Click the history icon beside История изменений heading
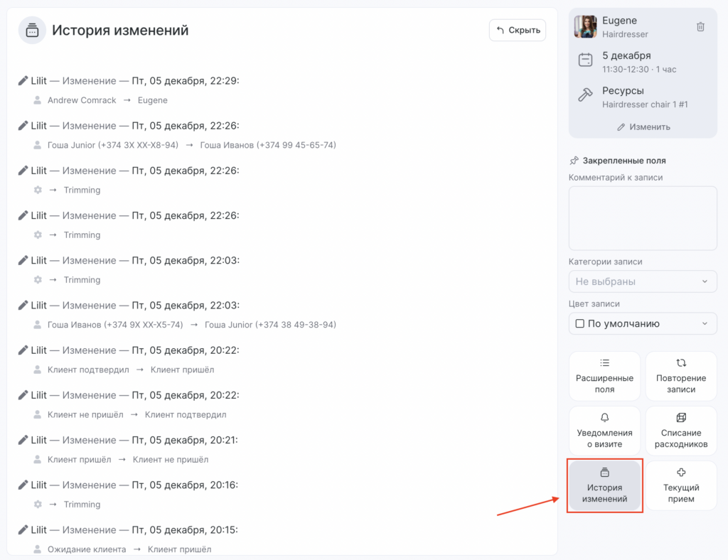The width and height of the screenshot is (728, 560). click(32, 30)
